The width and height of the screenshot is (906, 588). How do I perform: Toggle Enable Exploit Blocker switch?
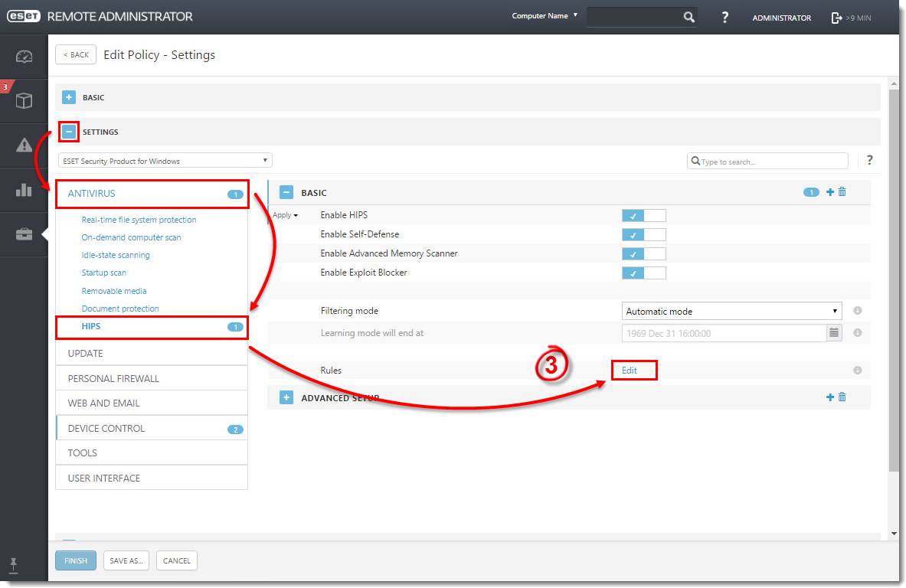643,273
